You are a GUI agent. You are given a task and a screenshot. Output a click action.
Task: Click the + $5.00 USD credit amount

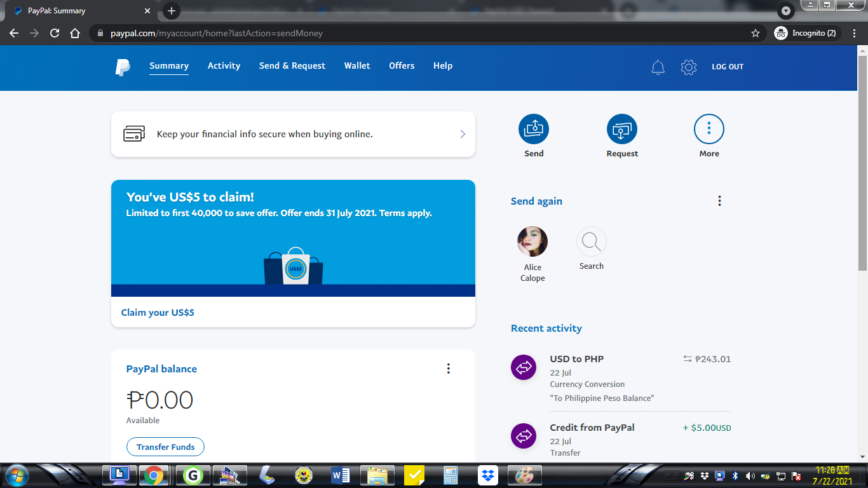[x=707, y=428]
